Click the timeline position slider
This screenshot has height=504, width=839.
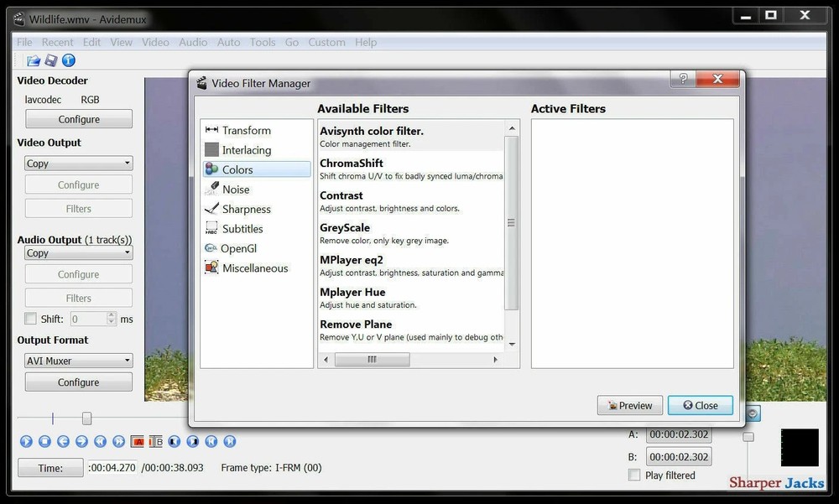[x=87, y=418]
